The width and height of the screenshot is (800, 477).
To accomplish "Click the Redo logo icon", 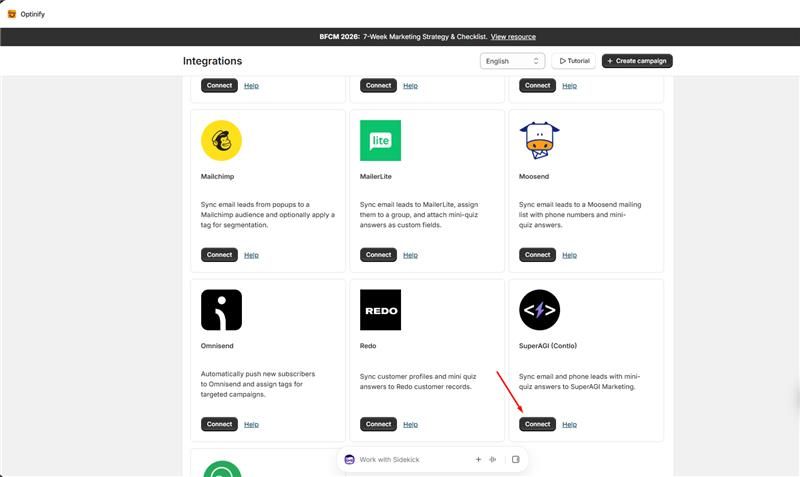I will [380, 310].
